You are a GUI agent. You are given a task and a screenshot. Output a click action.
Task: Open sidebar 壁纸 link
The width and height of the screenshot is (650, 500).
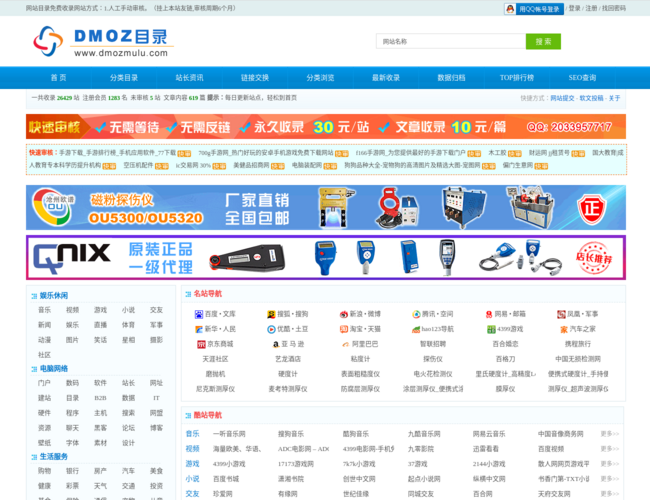[44, 443]
